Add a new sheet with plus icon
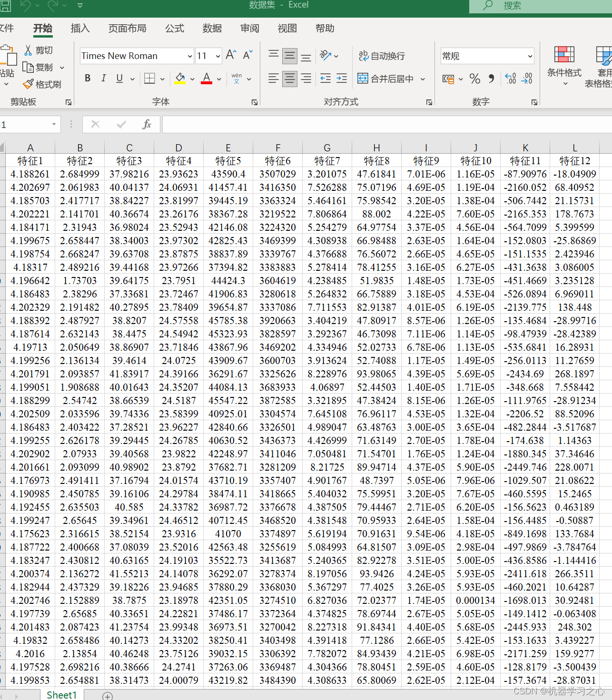The width and height of the screenshot is (612, 700). (108, 696)
